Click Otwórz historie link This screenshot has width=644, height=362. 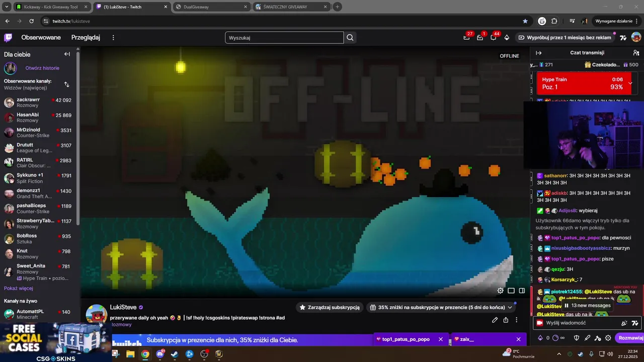[x=42, y=68]
